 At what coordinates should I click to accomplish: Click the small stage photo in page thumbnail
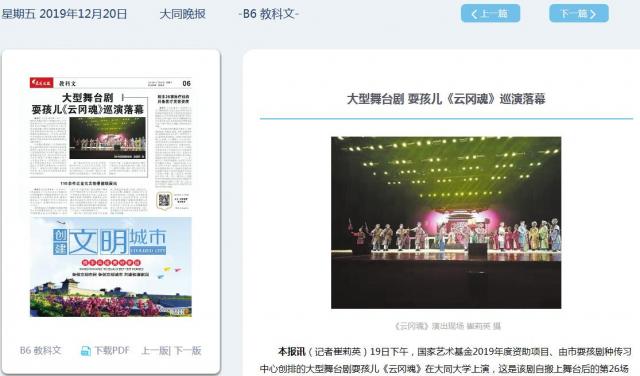(x=107, y=138)
